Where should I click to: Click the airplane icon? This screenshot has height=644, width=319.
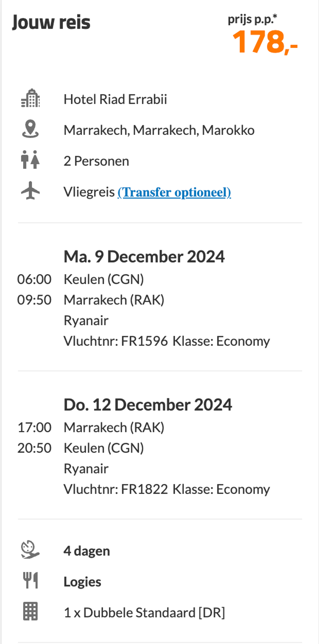pyautogui.click(x=30, y=191)
